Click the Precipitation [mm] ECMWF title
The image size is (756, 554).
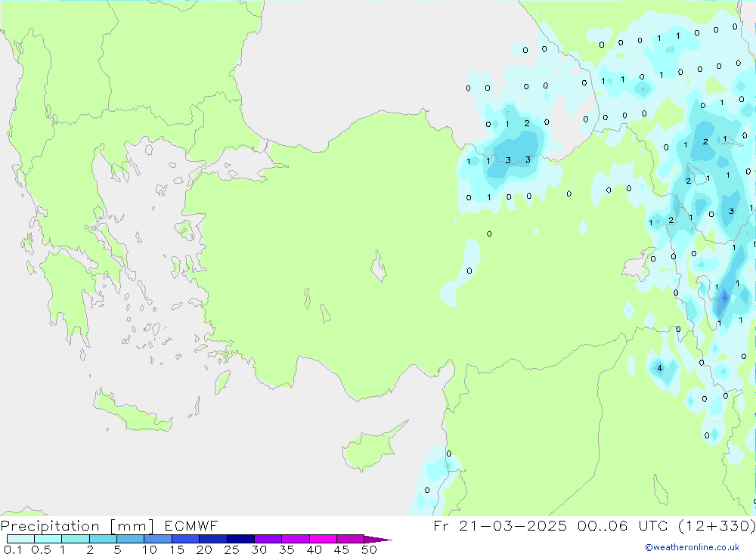coord(110,526)
